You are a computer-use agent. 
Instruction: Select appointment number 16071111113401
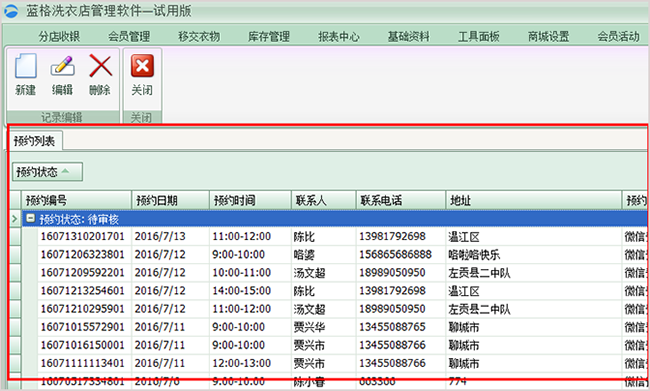pos(82,363)
